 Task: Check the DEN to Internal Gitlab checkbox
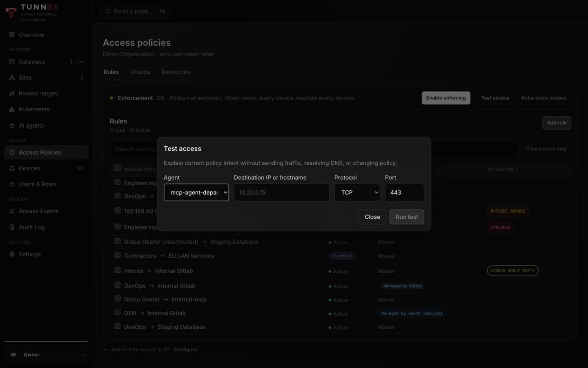click(118, 313)
